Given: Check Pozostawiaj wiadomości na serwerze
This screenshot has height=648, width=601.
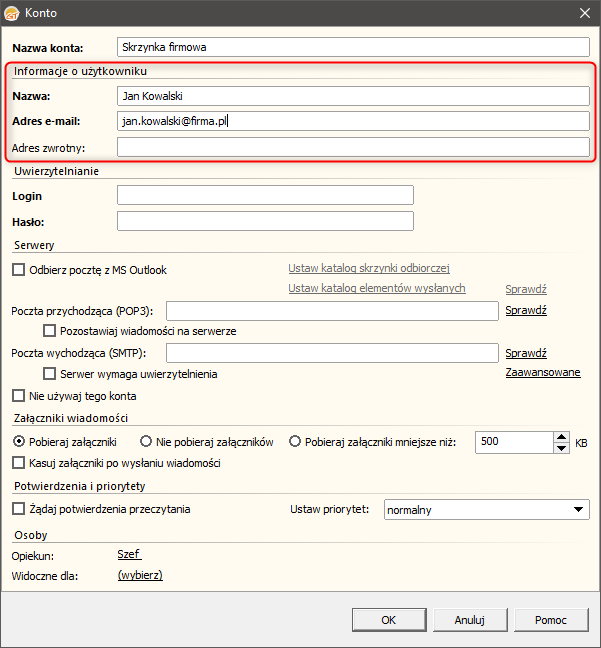Looking at the screenshot, I should point(50,331).
